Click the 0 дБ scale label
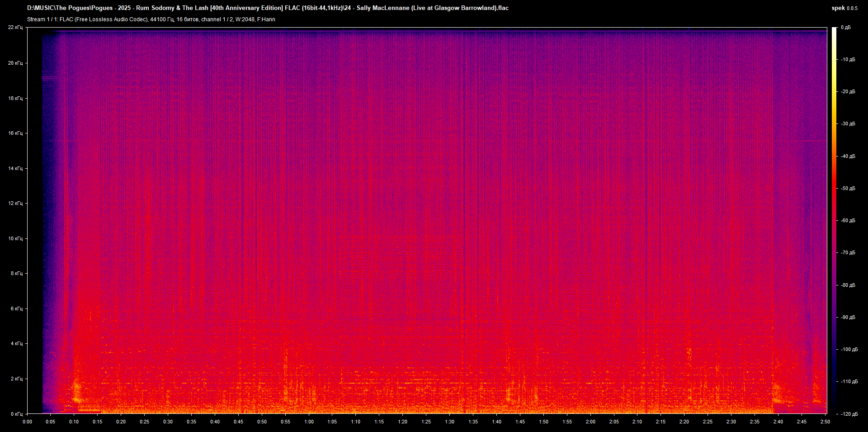This screenshot has width=868, height=432. (846, 28)
